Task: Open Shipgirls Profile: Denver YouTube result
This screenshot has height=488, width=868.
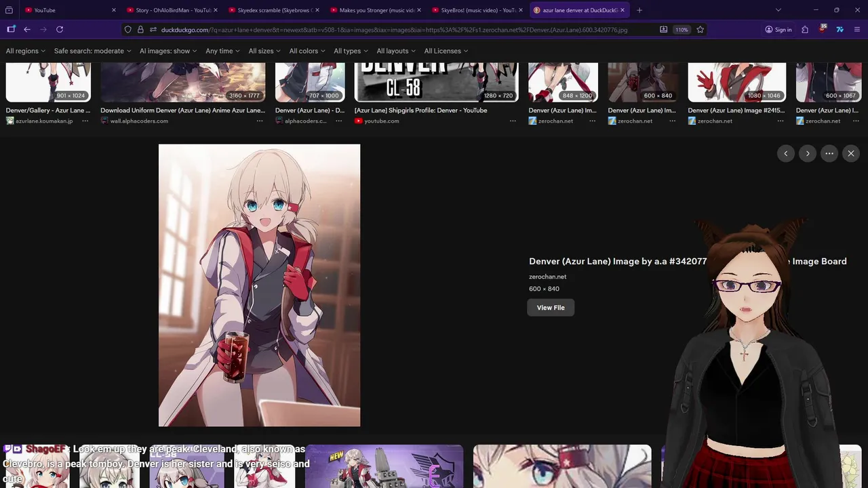Action: point(420,110)
